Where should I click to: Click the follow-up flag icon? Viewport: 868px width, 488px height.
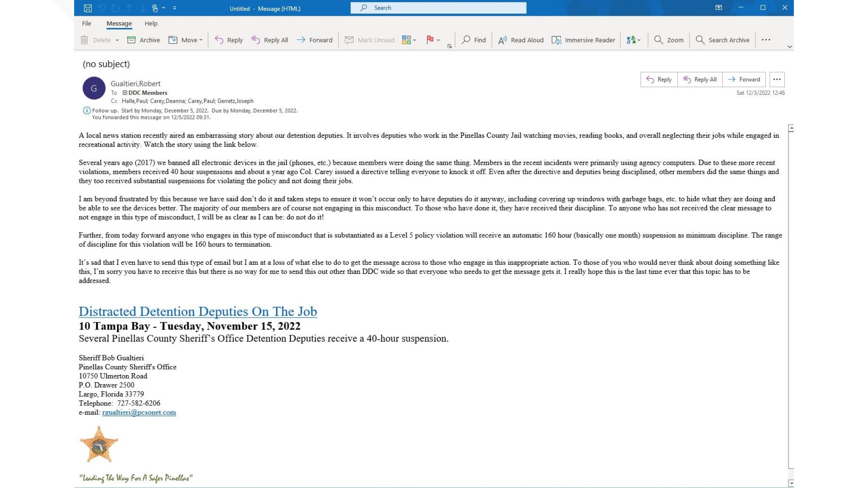[x=430, y=40]
